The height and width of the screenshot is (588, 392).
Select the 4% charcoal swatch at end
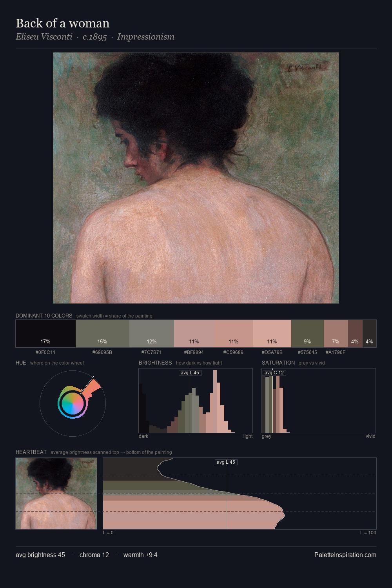click(x=369, y=334)
